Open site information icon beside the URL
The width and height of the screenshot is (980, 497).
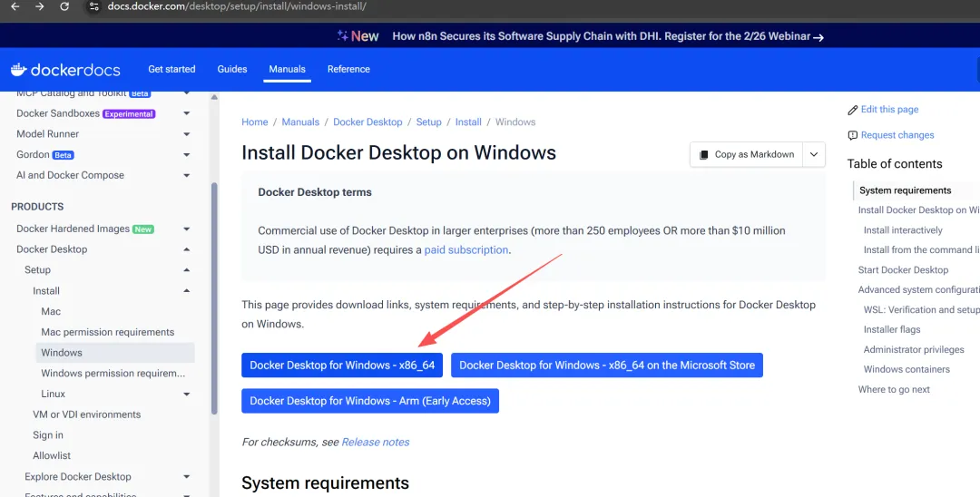coord(93,7)
